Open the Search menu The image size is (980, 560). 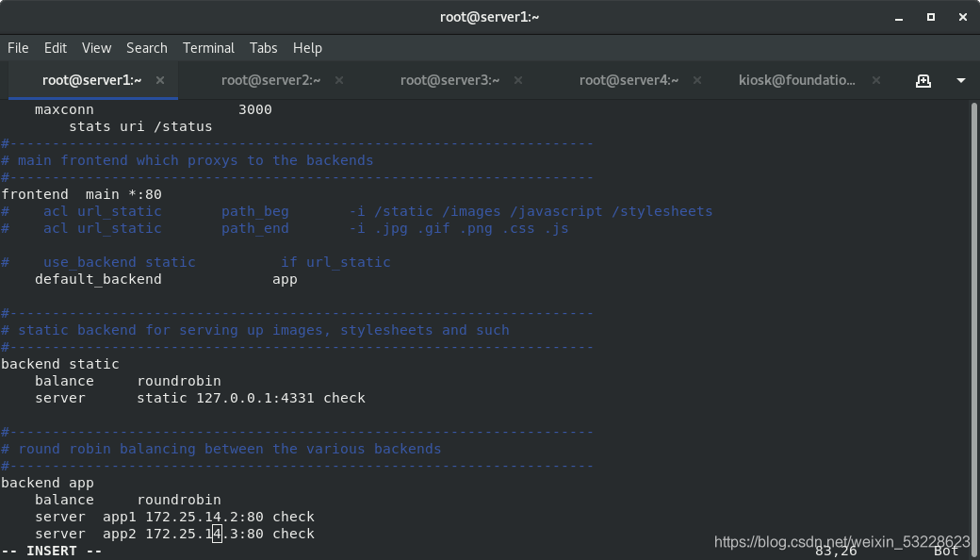(147, 48)
